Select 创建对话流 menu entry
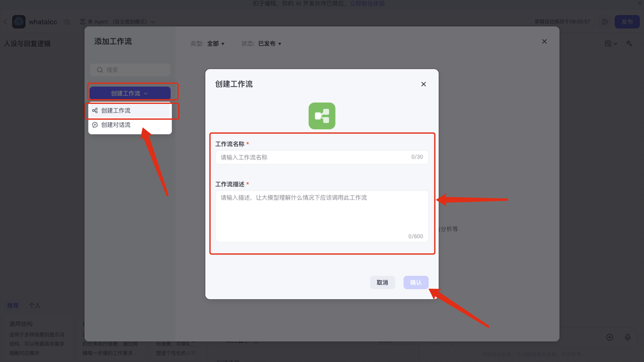The width and height of the screenshot is (644, 362). pyautogui.click(x=130, y=124)
